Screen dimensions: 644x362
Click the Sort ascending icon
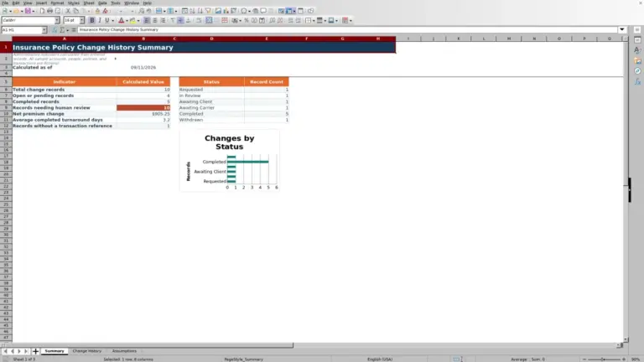192,11
